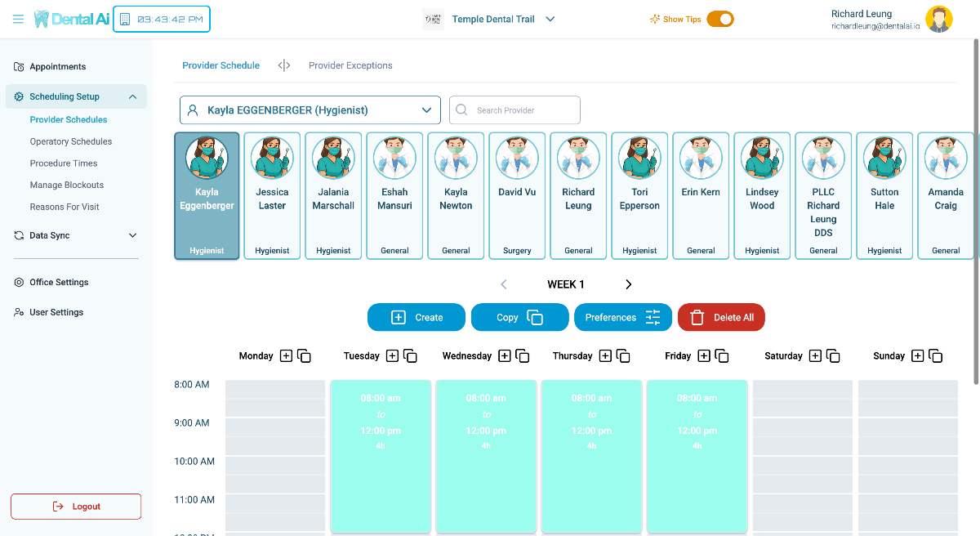Switch to the Provider Exceptions tab

pos(350,65)
